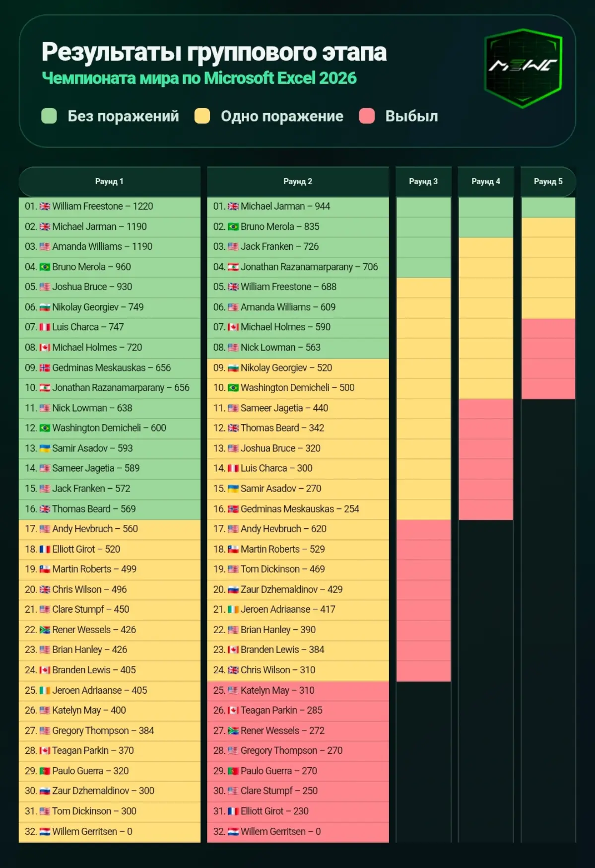Click the row 'Brian Hanley – 426'
The width and height of the screenshot is (595, 868).
[x=110, y=650]
